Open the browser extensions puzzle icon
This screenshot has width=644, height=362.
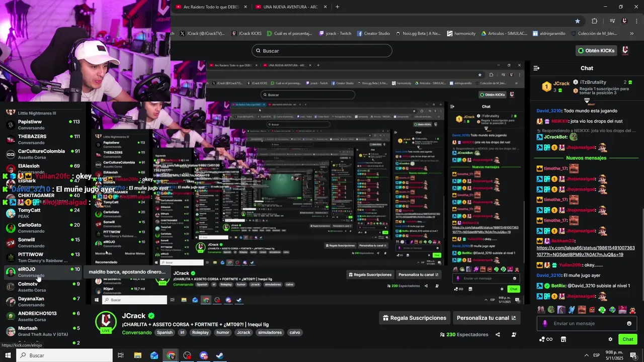(x=594, y=21)
